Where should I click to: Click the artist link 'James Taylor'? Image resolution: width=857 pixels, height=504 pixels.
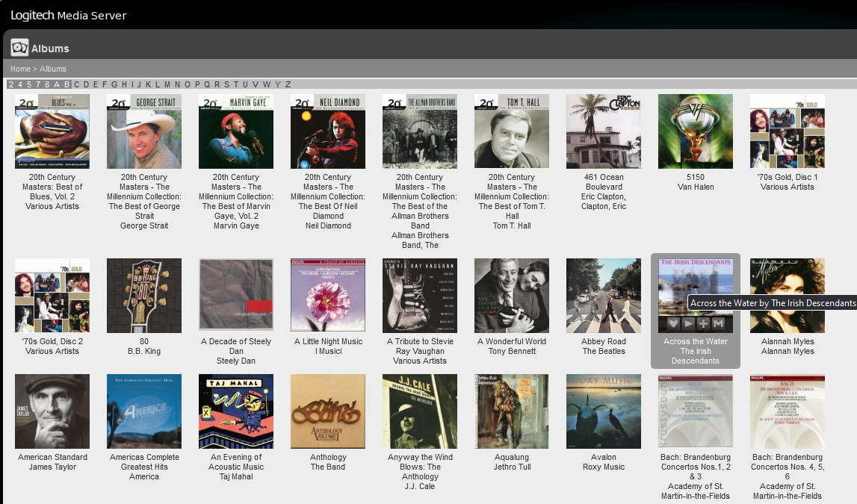[x=52, y=467]
